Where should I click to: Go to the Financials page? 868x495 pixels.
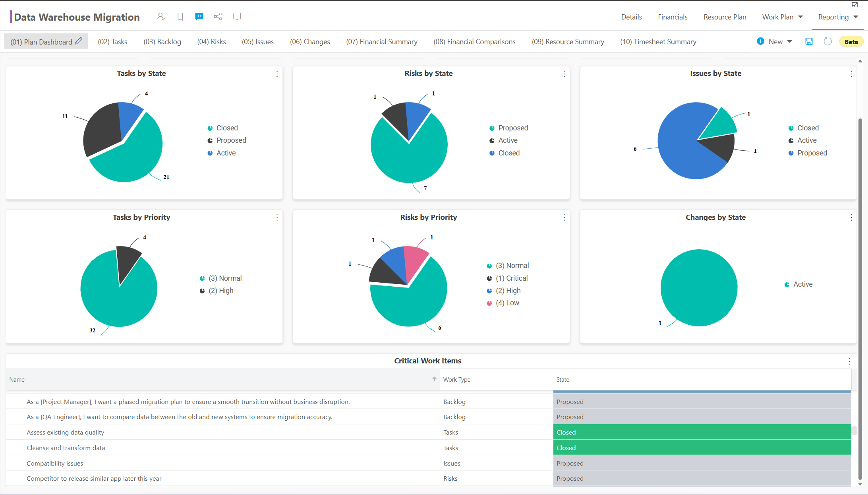(x=673, y=17)
